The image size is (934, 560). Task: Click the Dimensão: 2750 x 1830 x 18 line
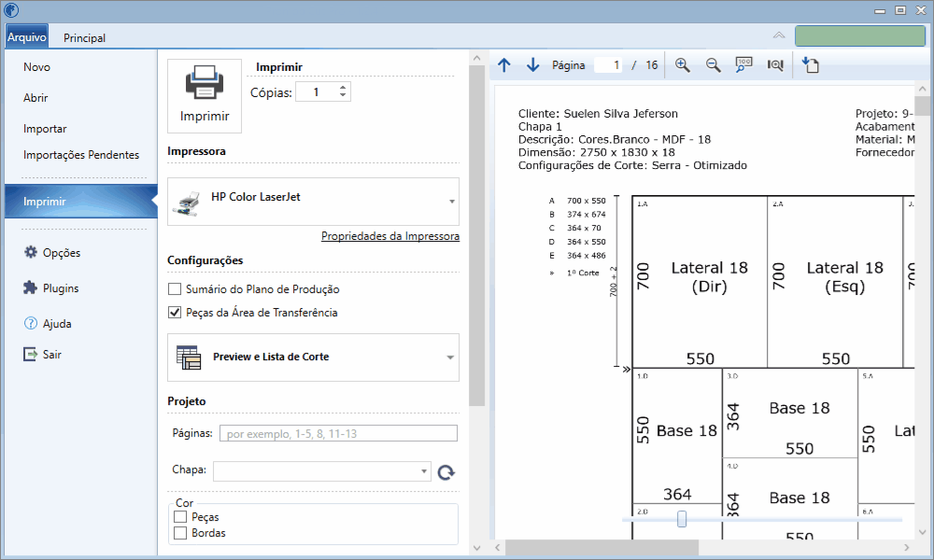(596, 152)
